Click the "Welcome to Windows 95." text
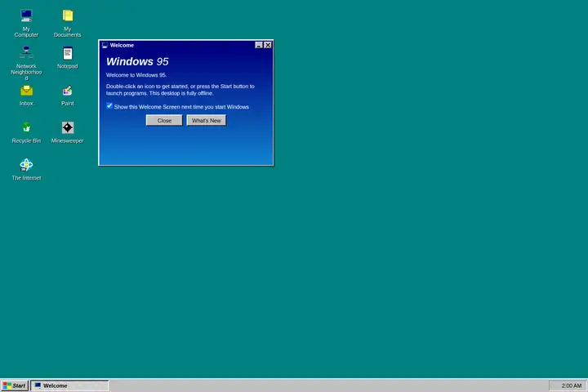The width and height of the screenshot is (588, 392). point(136,75)
